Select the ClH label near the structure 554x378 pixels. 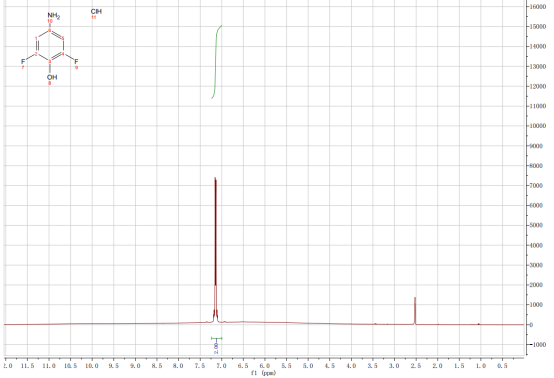(x=96, y=12)
